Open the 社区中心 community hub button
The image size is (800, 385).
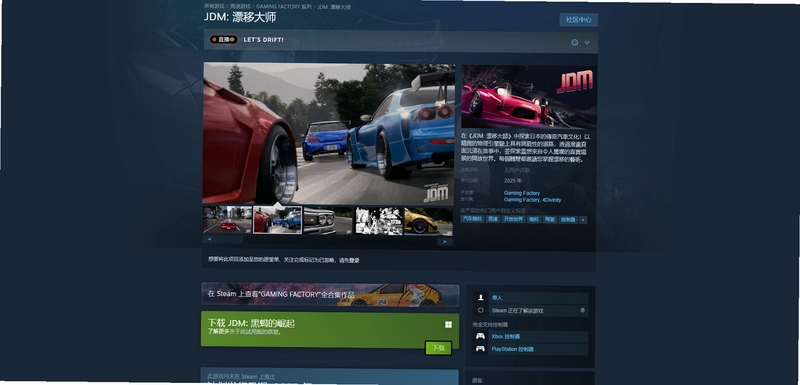(579, 20)
